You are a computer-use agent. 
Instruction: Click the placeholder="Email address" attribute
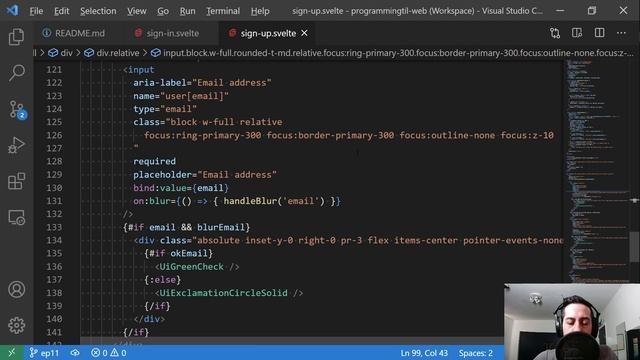pyautogui.click(x=205, y=175)
